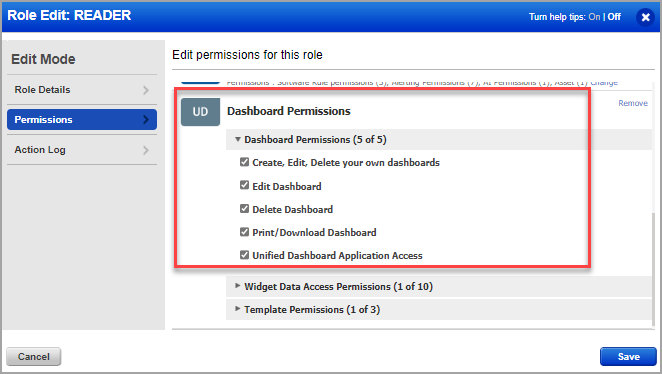Click the Permissions tab arrow icon

point(146,120)
